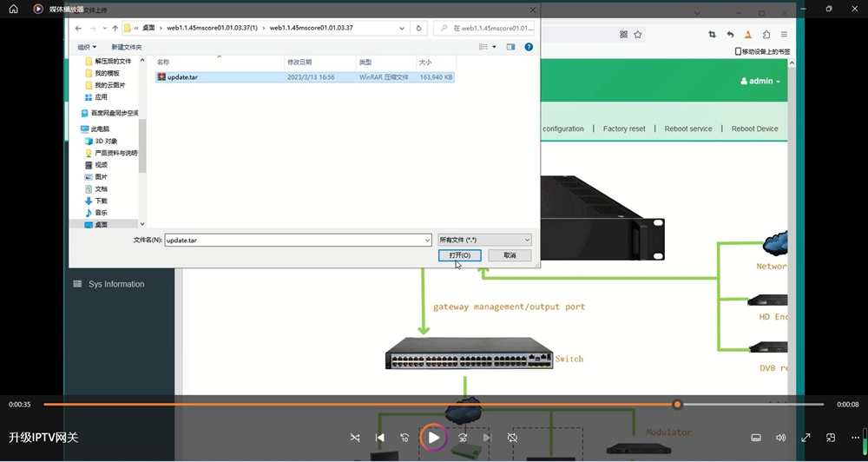Skip forward 30 seconds
Viewport: 868px width, 462px height.
point(463,438)
